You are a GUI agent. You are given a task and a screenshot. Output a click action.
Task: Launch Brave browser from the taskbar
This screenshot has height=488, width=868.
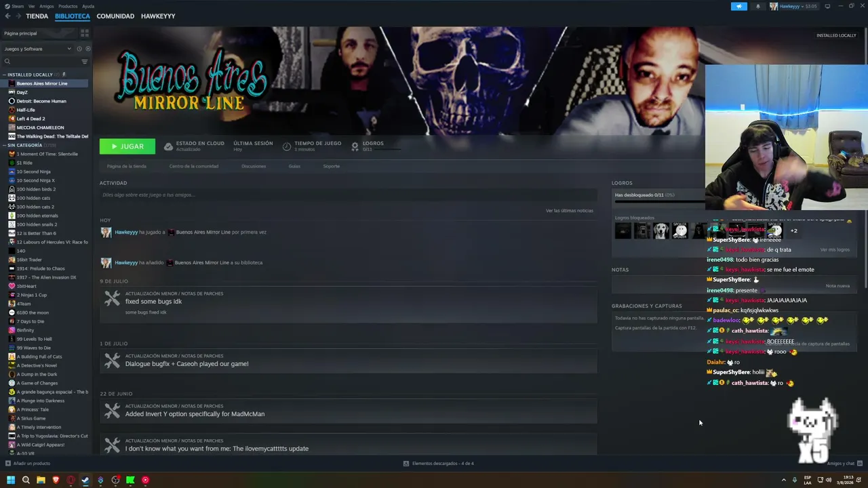click(56, 480)
